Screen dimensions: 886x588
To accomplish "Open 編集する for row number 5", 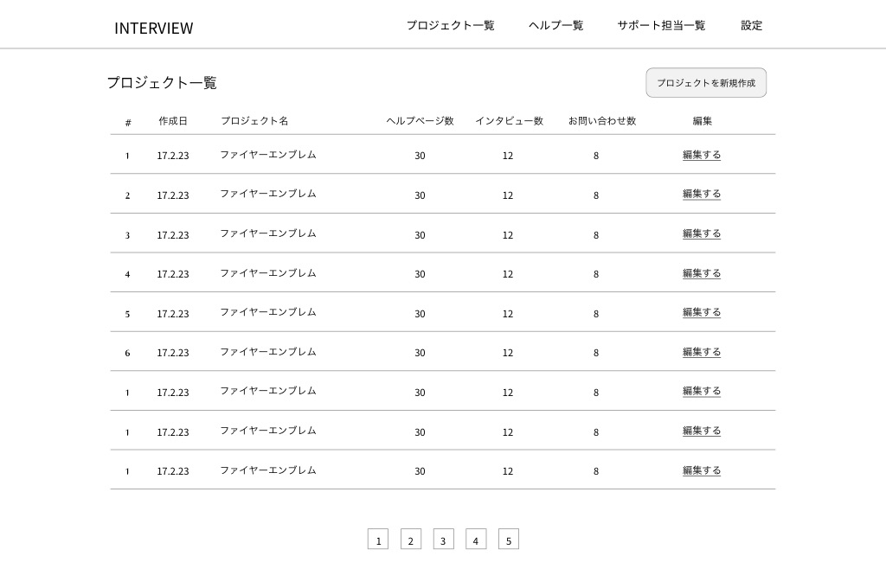I will click(702, 312).
